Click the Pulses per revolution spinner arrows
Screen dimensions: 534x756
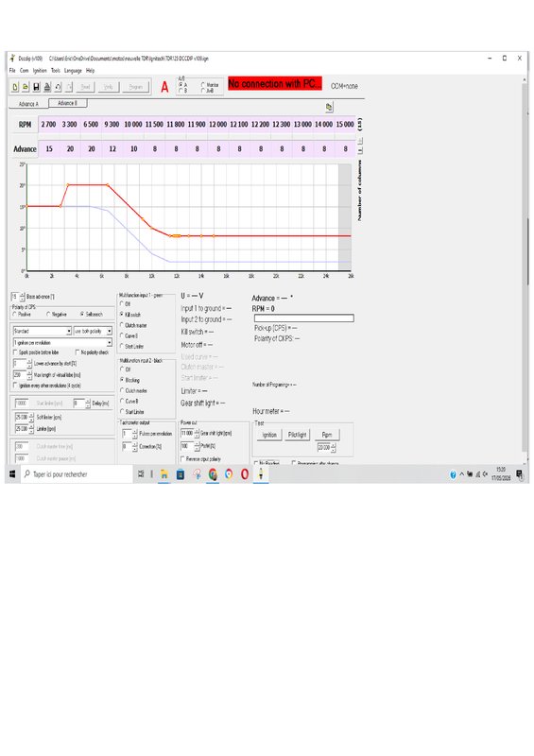tap(134, 434)
